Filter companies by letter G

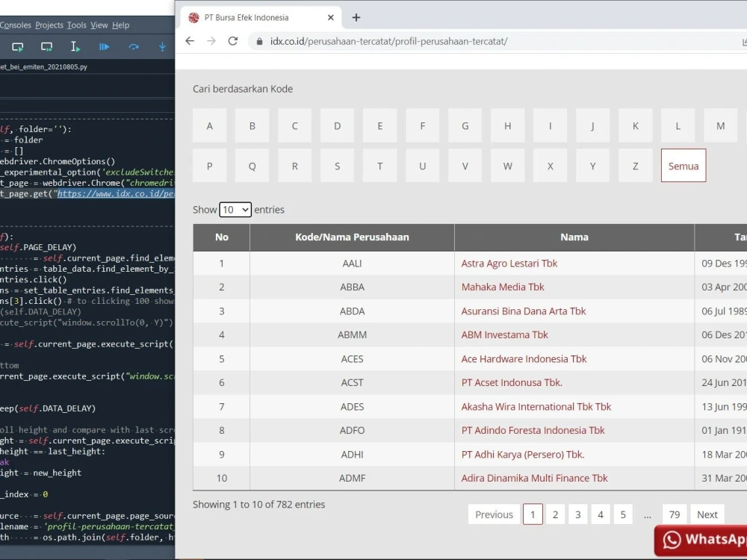(x=465, y=125)
